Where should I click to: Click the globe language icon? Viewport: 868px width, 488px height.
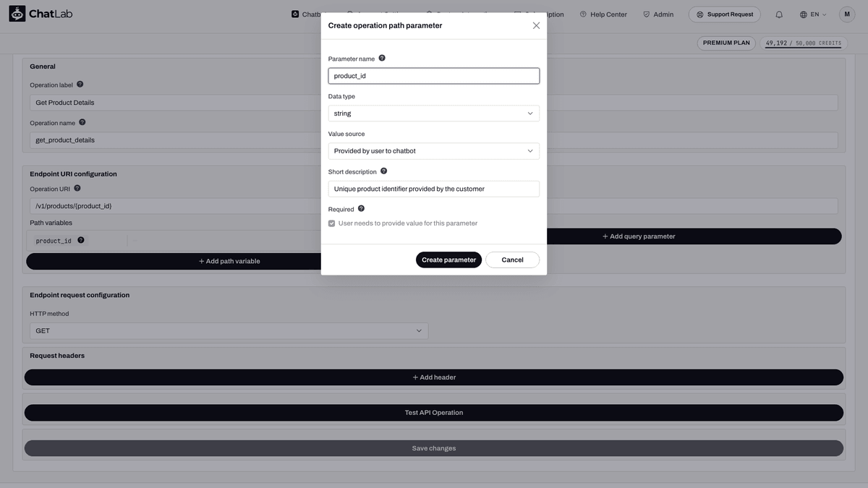pyautogui.click(x=804, y=14)
